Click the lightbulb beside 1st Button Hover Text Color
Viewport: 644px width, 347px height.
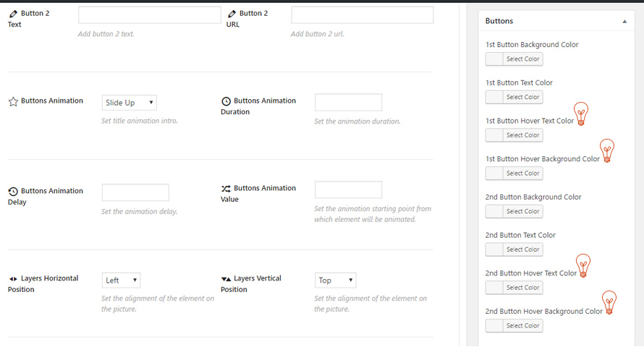581,113
